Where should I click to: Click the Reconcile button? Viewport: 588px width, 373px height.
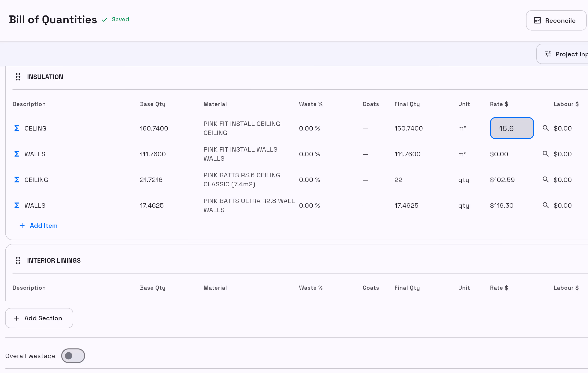pyautogui.click(x=556, y=21)
